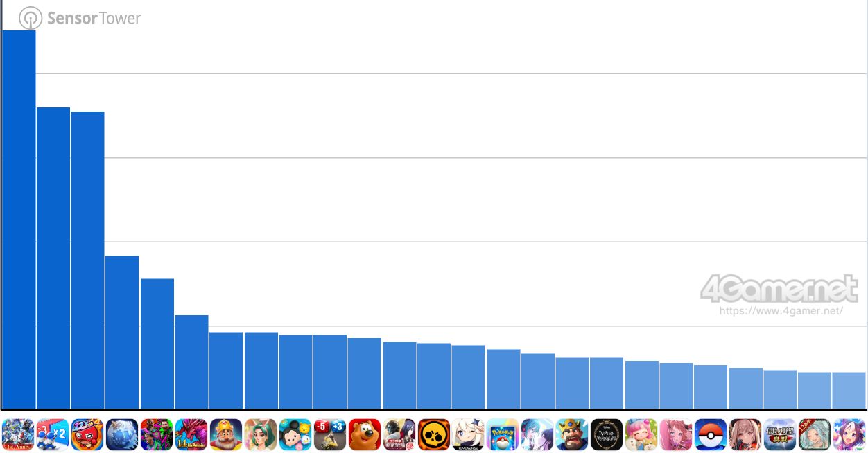
Task: Click the Clash Royale king icon
Action: pyautogui.click(x=572, y=434)
